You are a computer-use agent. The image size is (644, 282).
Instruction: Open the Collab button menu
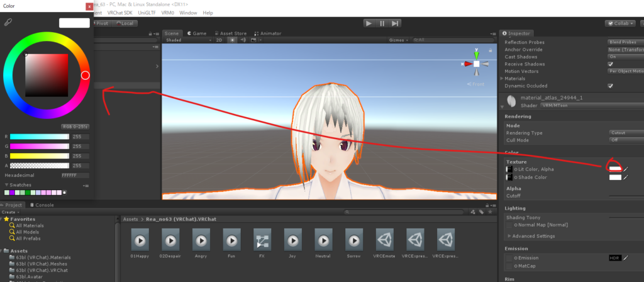coord(621,23)
